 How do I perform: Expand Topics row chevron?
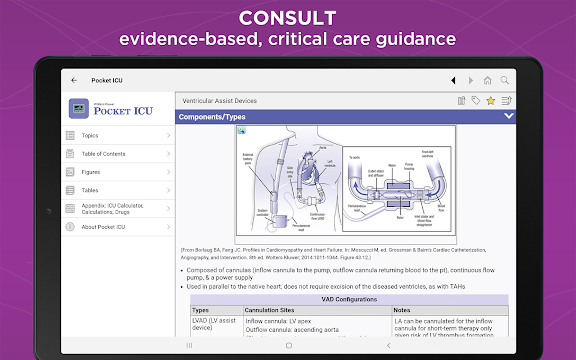pyautogui.click(x=168, y=135)
